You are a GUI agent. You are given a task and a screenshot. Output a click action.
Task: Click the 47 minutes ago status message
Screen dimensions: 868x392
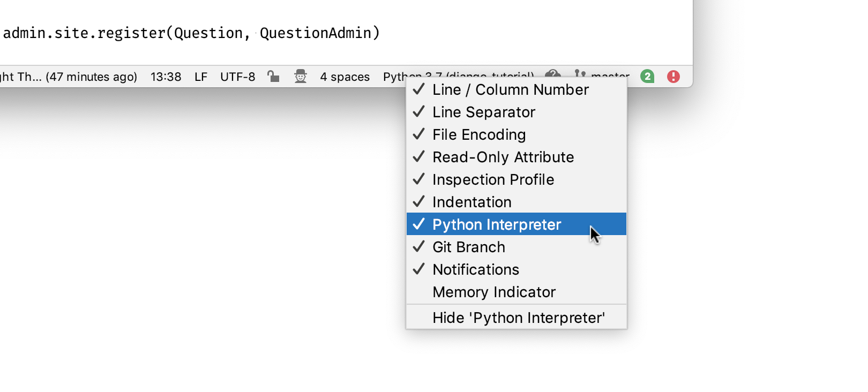point(69,77)
